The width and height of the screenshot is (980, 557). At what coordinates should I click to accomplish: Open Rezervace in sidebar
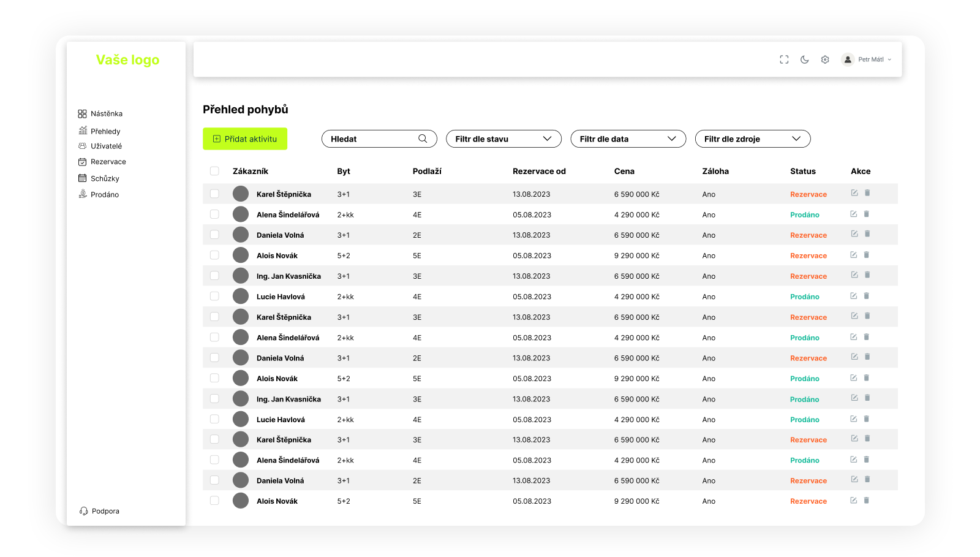(x=102, y=162)
